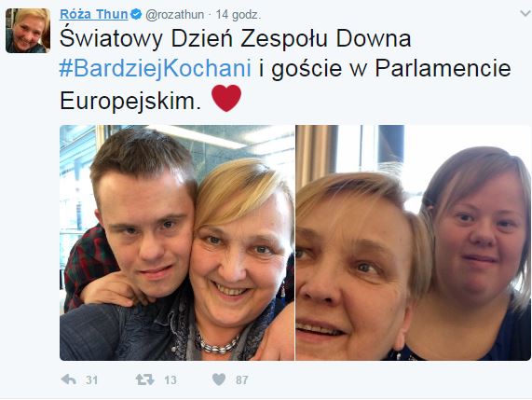Open the #BardziejKochani hashtag
The image size is (532, 400).
[156, 68]
